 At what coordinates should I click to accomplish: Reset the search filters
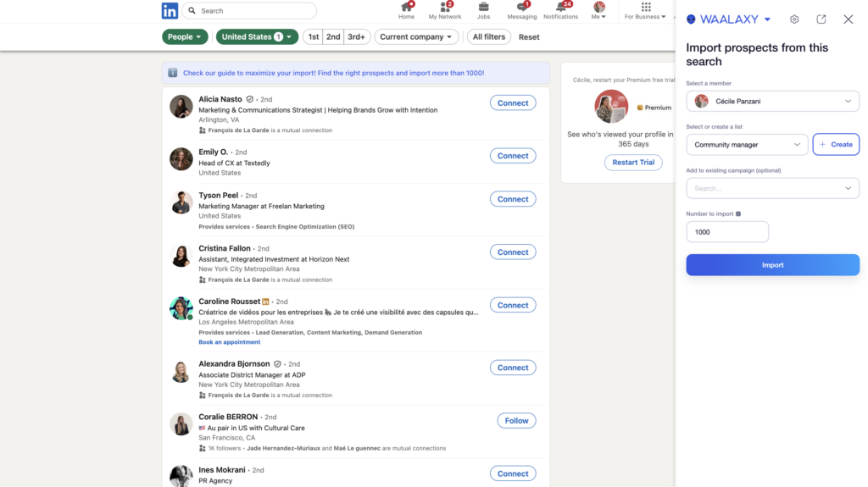point(529,37)
